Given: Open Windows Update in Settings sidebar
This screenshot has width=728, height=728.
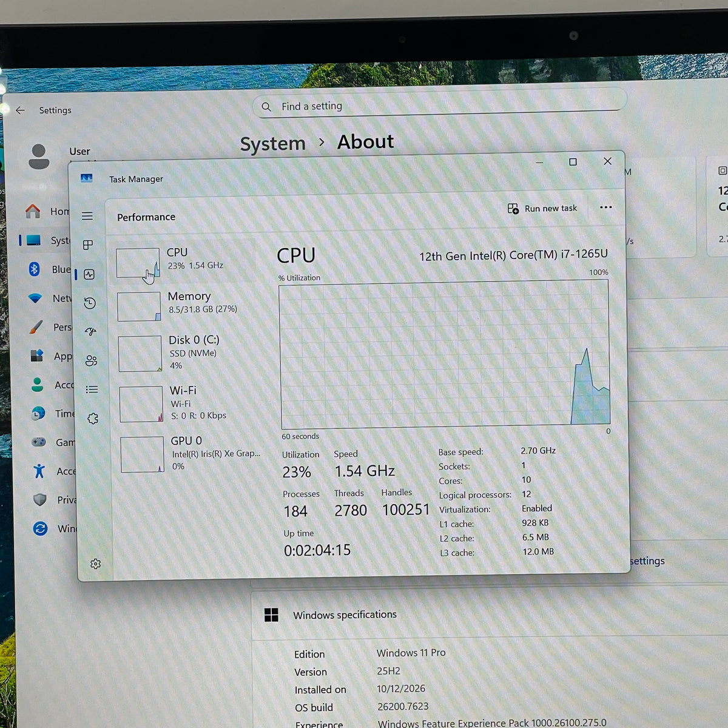Looking at the screenshot, I should point(55,528).
